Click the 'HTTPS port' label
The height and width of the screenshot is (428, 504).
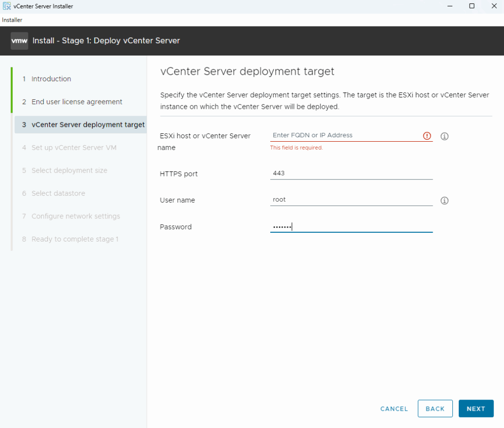click(x=179, y=174)
